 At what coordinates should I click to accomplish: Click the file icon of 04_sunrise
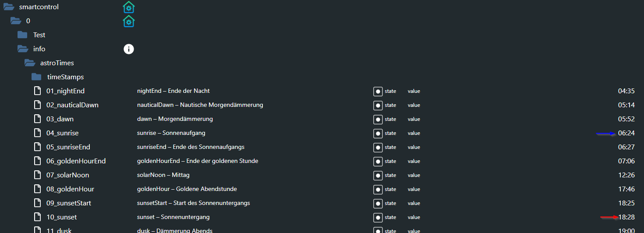pyautogui.click(x=38, y=133)
